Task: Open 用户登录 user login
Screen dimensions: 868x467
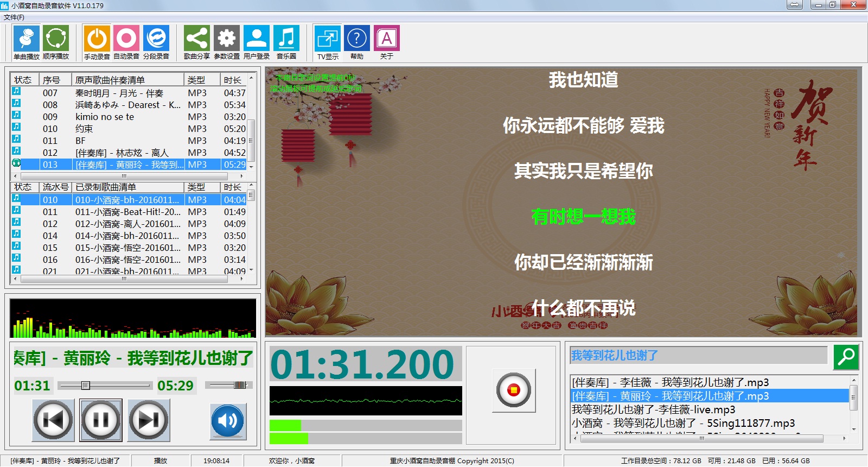Action: tap(257, 39)
